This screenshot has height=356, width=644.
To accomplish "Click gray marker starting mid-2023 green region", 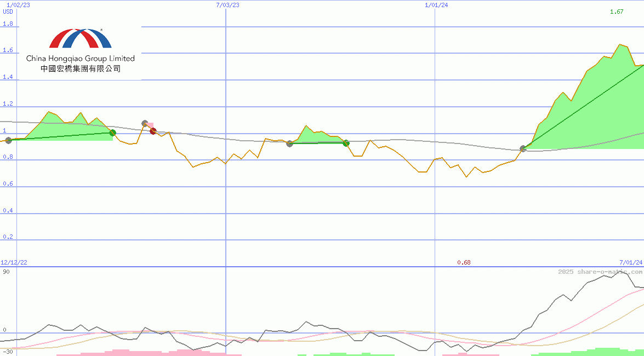I will [290, 143].
